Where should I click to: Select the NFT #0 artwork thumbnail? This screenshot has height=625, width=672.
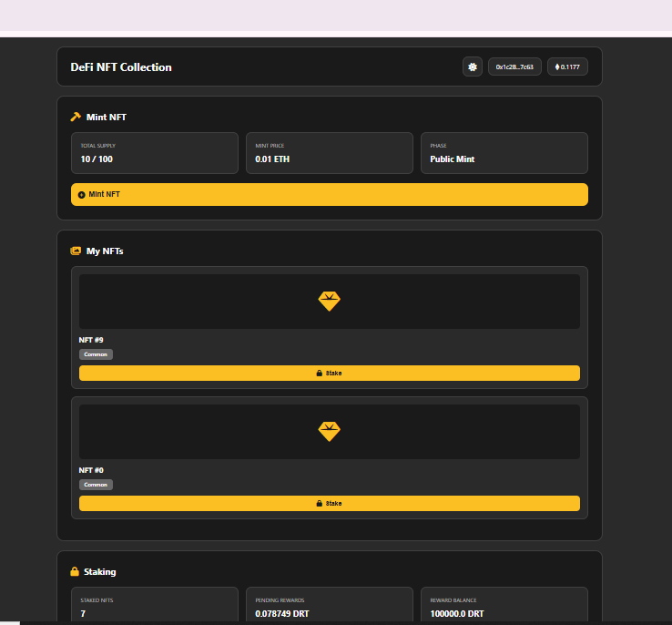point(329,432)
